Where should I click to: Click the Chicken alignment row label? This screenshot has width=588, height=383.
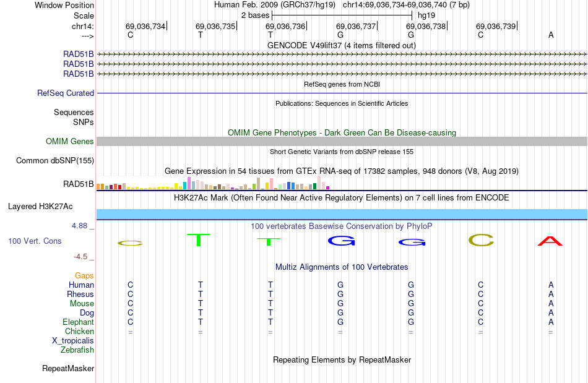pyautogui.click(x=79, y=331)
